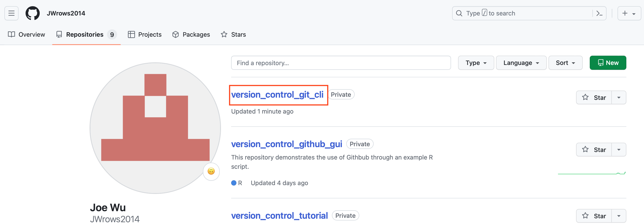
Task: Open star lists dropdown for version_control_git_cli
Action: tap(619, 98)
